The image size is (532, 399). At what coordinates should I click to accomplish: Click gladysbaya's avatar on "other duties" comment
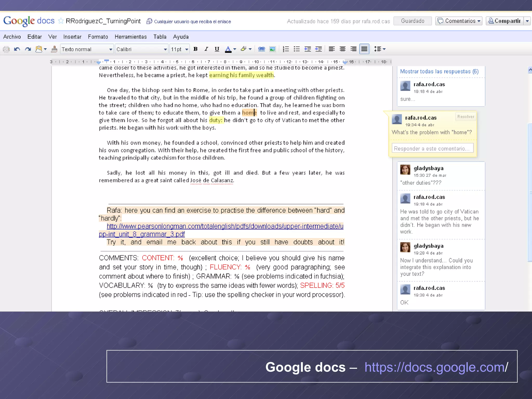(405, 170)
